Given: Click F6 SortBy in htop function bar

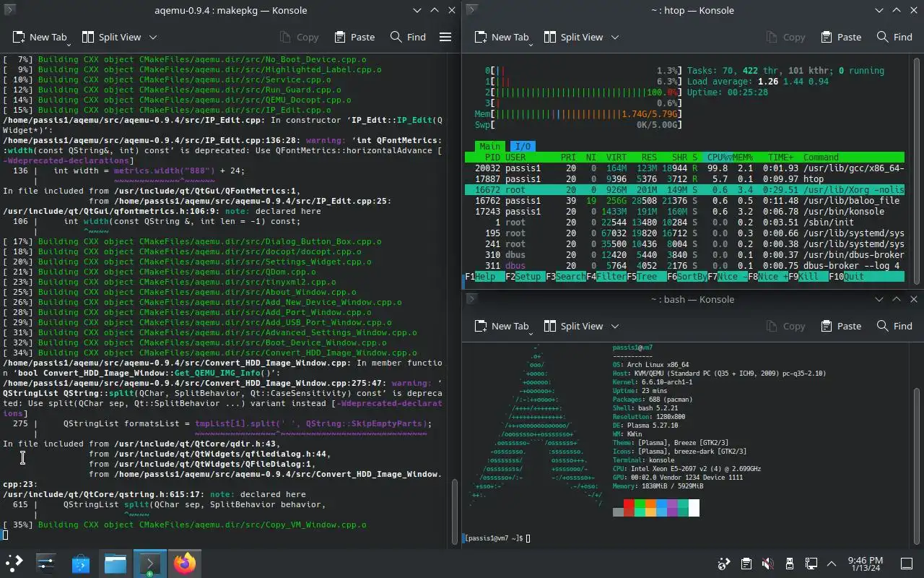Looking at the screenshot, I should coord(687,277).
